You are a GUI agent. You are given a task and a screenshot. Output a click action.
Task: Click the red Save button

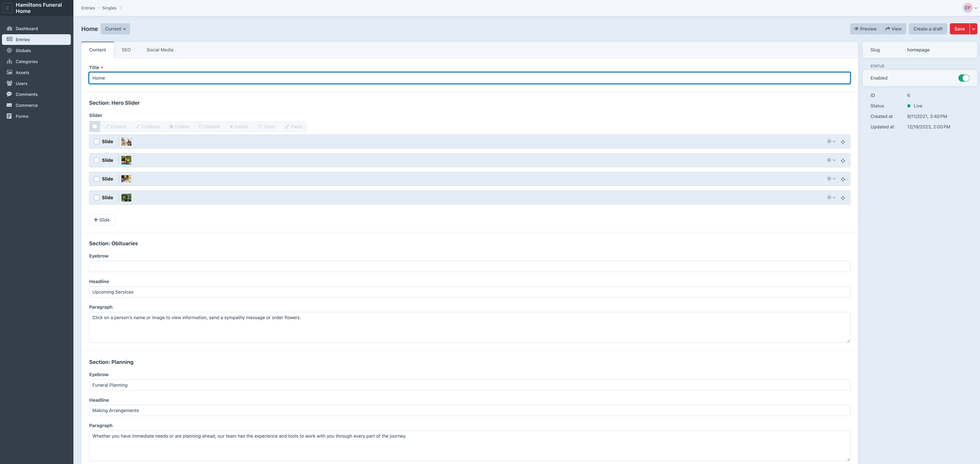point(960,29)
